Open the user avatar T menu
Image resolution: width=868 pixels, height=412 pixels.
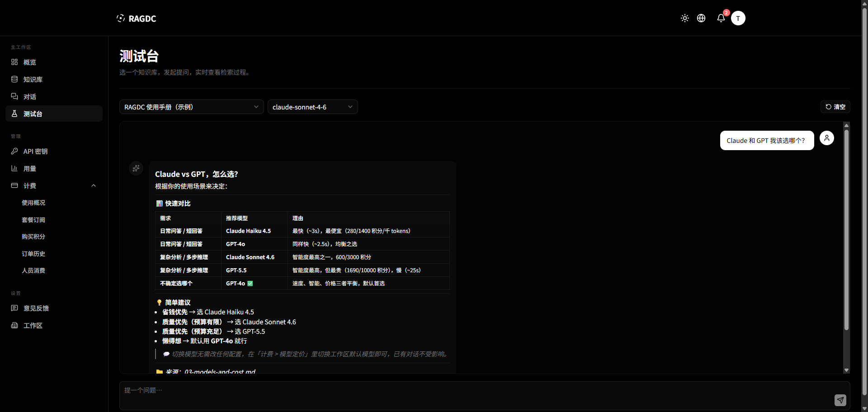pos(738,18)
